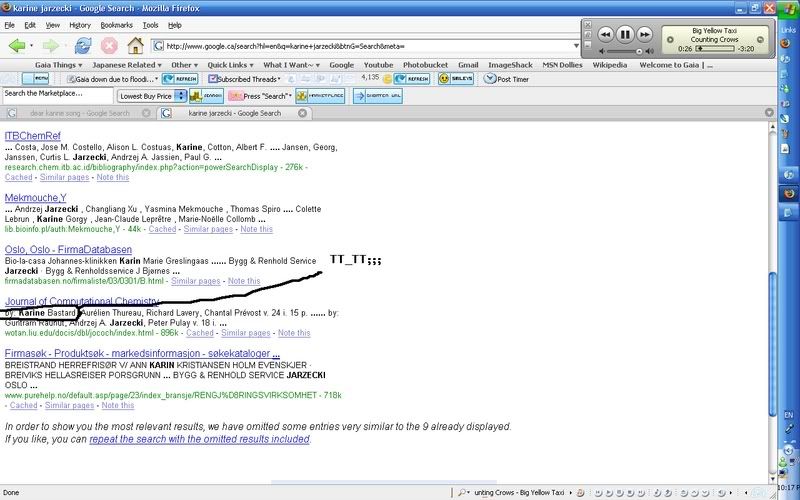Open the Press "Search" dropdown
Image resolution: width=800 pixels, height=500 pixels.
260,96
